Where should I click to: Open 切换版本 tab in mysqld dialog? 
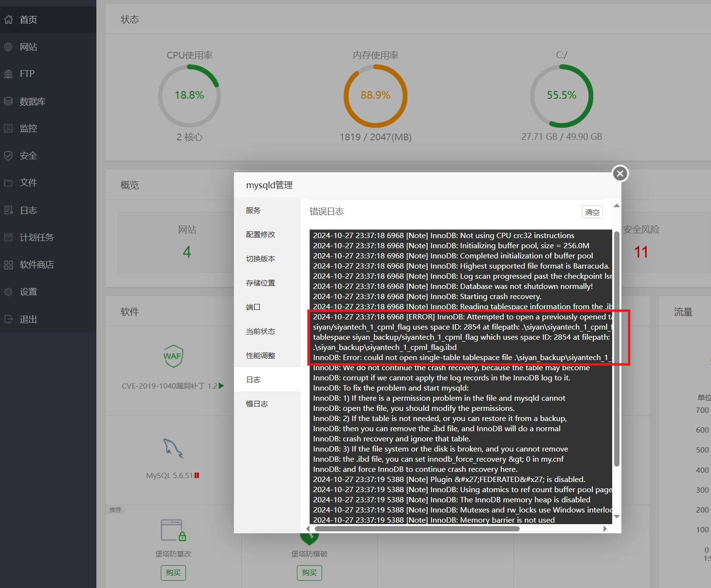[x=267, y=259]
